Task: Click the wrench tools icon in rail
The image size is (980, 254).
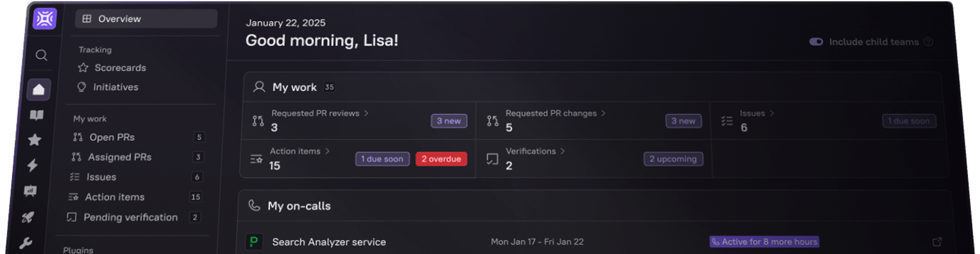Action: (25, 243)
